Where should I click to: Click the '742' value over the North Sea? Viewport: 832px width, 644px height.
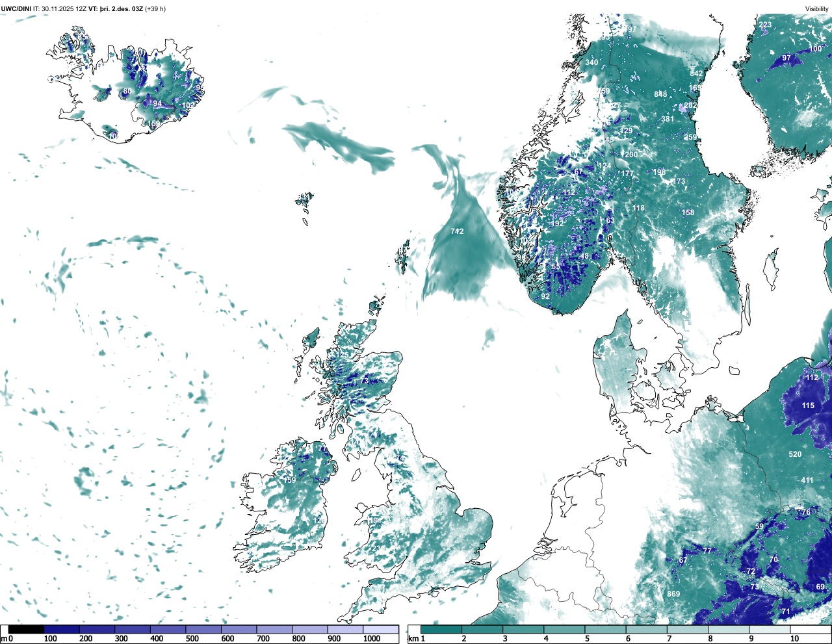tap(457, 231)
